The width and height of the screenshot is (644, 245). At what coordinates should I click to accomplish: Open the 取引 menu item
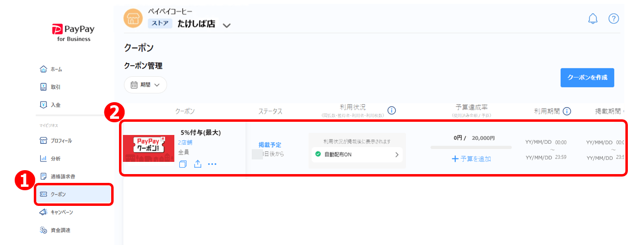pyautogui.click(x=55, y=87)
